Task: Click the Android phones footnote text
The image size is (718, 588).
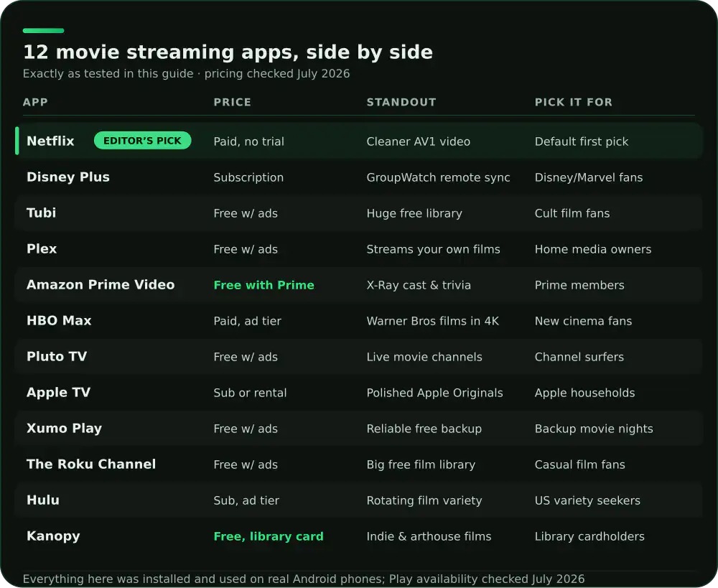Action: pos(304,579)
